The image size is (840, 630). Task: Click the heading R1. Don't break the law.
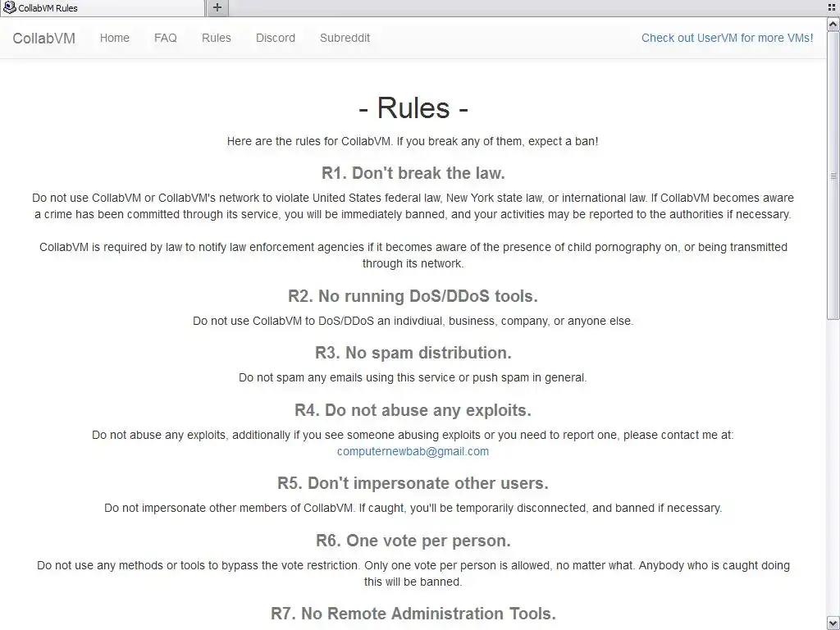413,173
